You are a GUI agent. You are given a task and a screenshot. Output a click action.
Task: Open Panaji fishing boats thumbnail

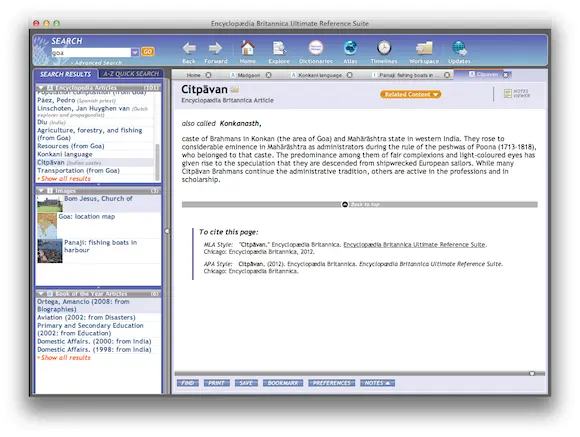pos(50,251)
